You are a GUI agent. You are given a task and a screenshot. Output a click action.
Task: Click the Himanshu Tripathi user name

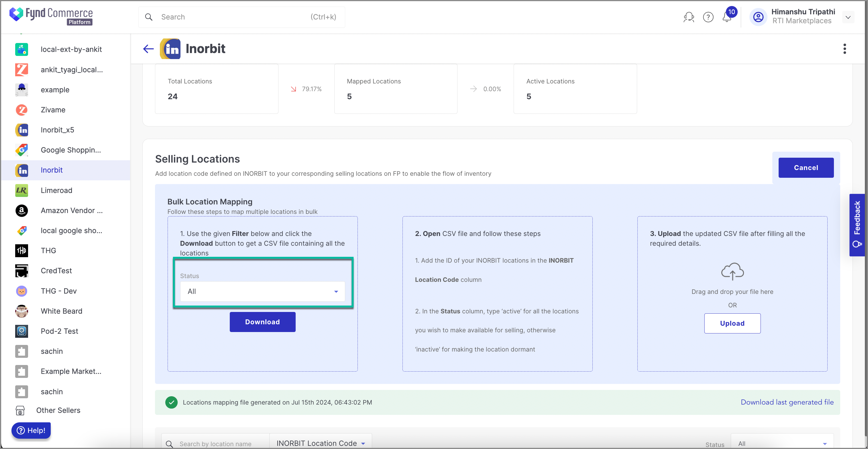[x=803, y=12]
